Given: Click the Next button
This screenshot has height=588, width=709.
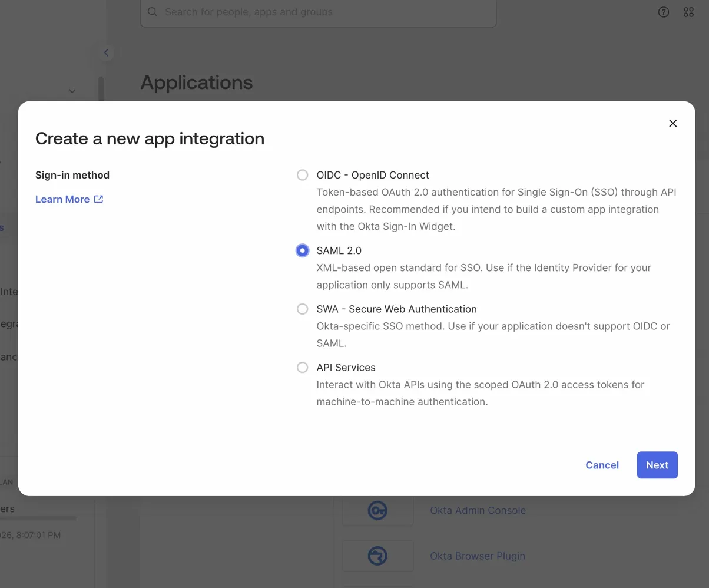Looking at the screenshot, I should coord(657,465).
